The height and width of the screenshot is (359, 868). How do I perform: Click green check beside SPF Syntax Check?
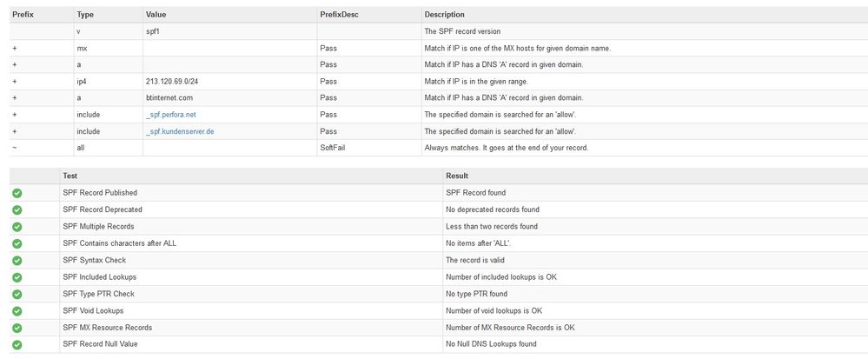pos(17,260)
